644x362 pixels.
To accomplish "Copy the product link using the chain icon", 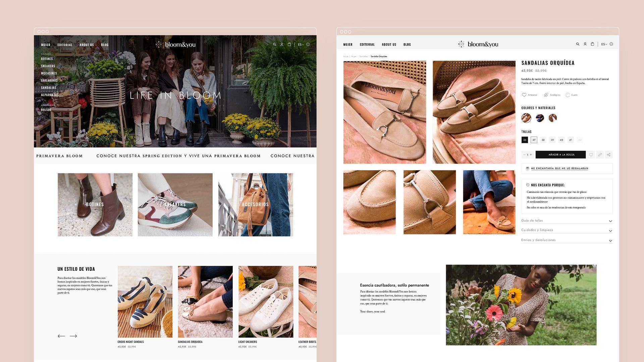I will pyautogui.click(x=600, y=155).
